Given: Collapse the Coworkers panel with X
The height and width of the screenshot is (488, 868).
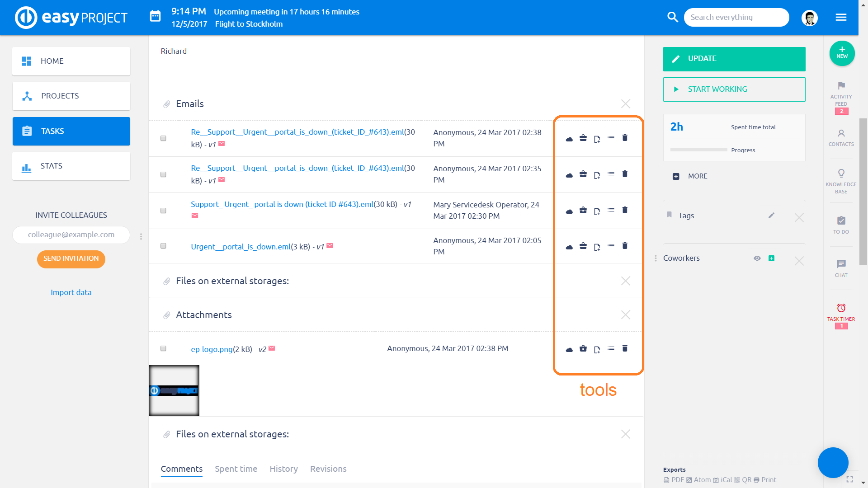Looking at the screenshot, I should click(799, 261).
